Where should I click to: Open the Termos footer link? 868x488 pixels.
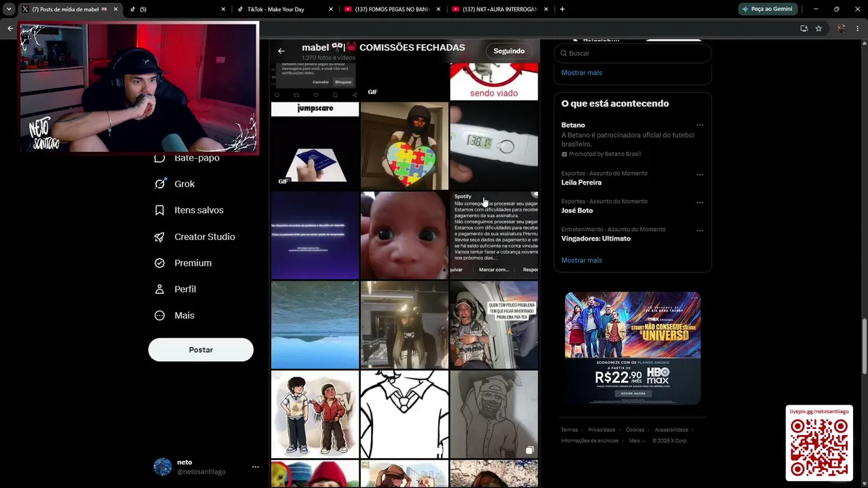click(570, 430)
